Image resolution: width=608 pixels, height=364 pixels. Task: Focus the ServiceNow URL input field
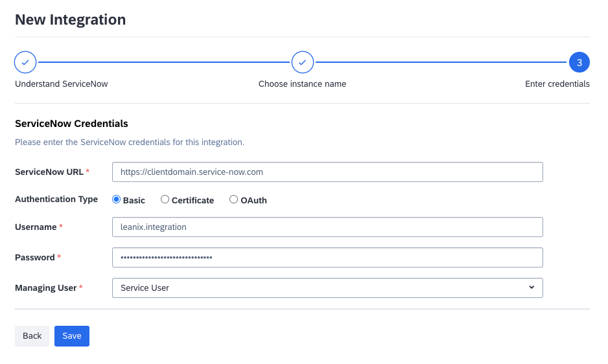click(327, 172)
